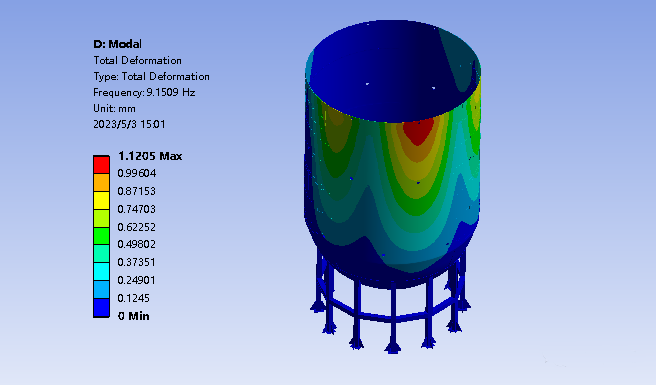656x385 pixels.
Task: Click the D: Modal title text
Action: click(x=118, y=44)
